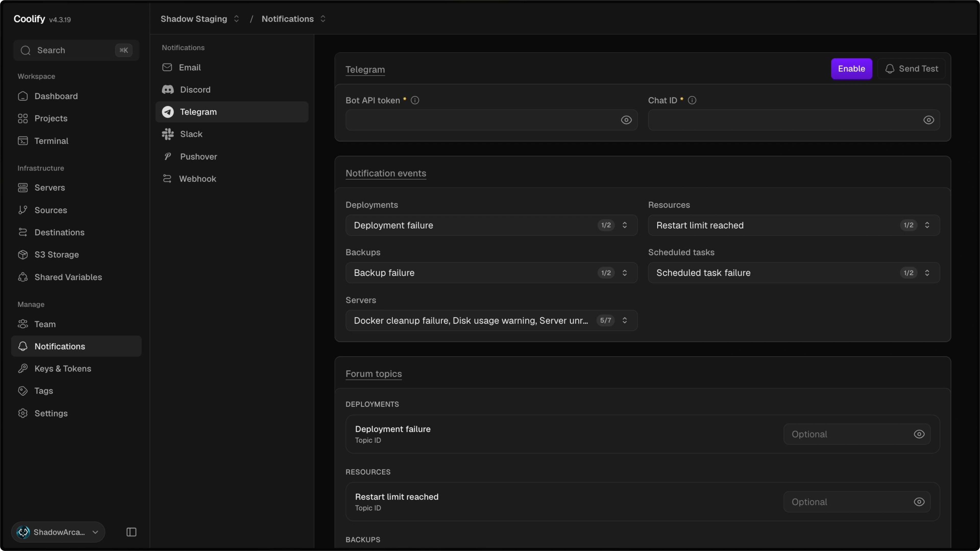
Task: Open Servers events dropdown
Action: tap(491, 321)
